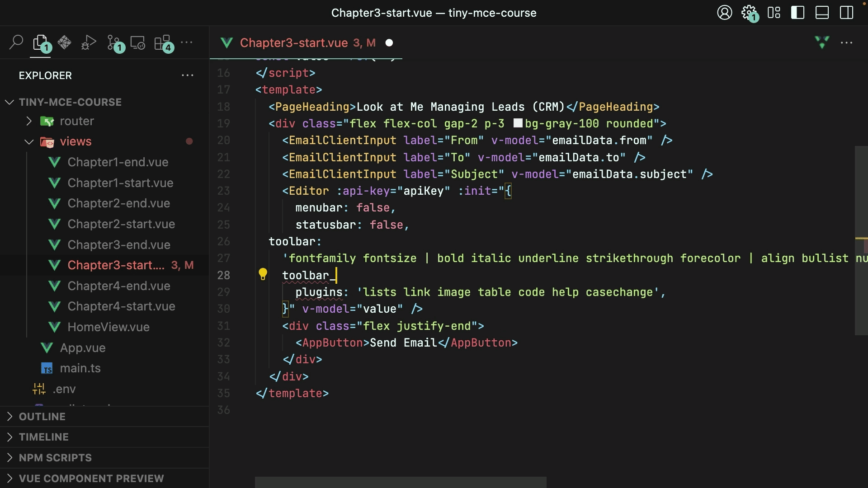This screenshot has width=868, height=488.
Task: Click the window title Chapter3-start.vue — tiny-mce-course
Action: click(x=434, y=13)
